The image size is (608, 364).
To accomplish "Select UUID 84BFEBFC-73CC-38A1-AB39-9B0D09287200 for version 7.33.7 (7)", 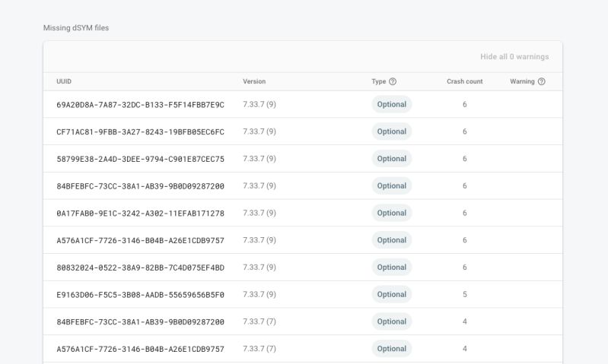I will coord(140,321).
